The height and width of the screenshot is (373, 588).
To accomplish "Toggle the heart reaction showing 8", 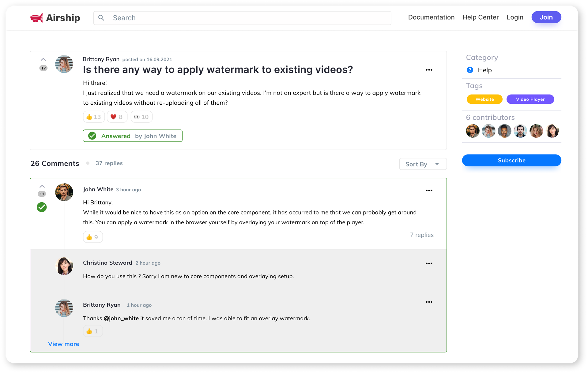I will (x=117, y=117).
